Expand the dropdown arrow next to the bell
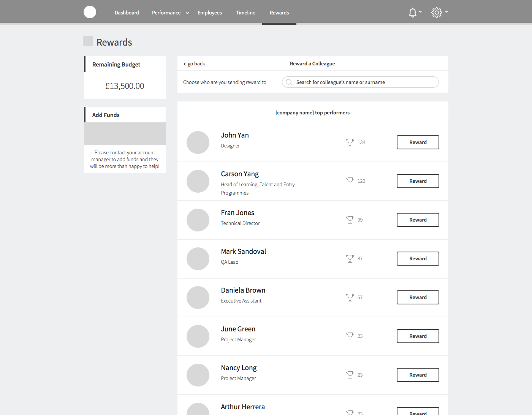Screen dimensions: 532x415 420,12
